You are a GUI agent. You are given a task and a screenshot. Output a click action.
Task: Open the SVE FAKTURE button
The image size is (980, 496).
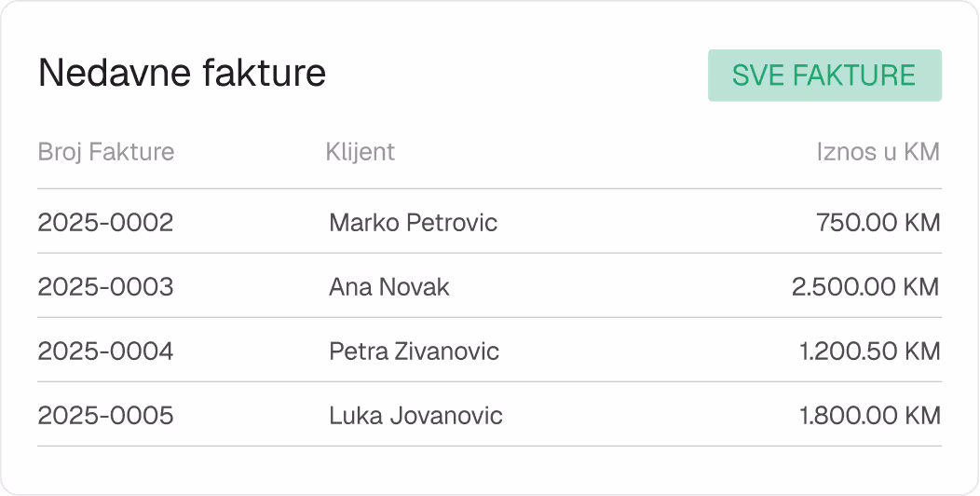click(x=824, y=76)
